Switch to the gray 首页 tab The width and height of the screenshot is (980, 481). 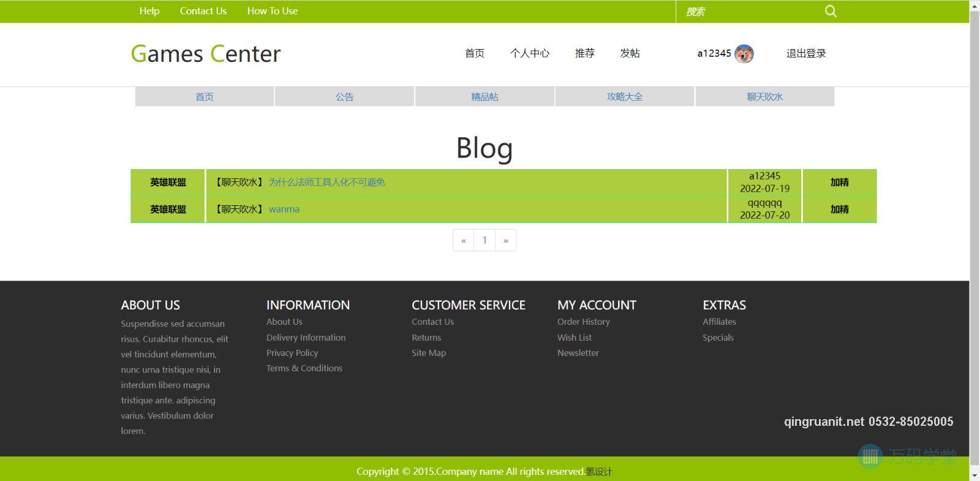tap(205, 97)
